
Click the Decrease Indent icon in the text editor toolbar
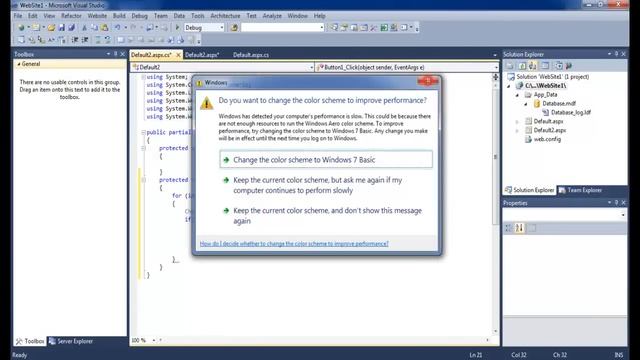[x=75, y=40]
